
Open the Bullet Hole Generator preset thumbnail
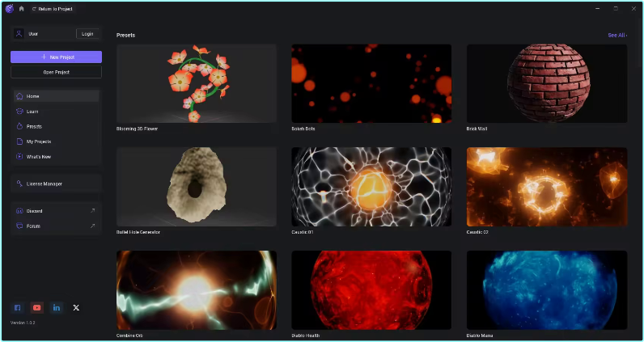pos(197,187)
